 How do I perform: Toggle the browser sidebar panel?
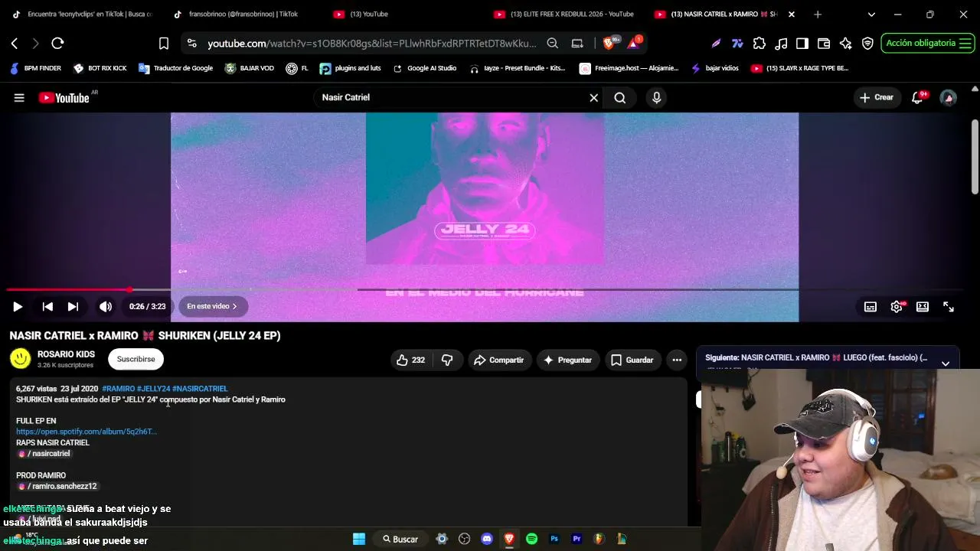[x=802, y=44]
